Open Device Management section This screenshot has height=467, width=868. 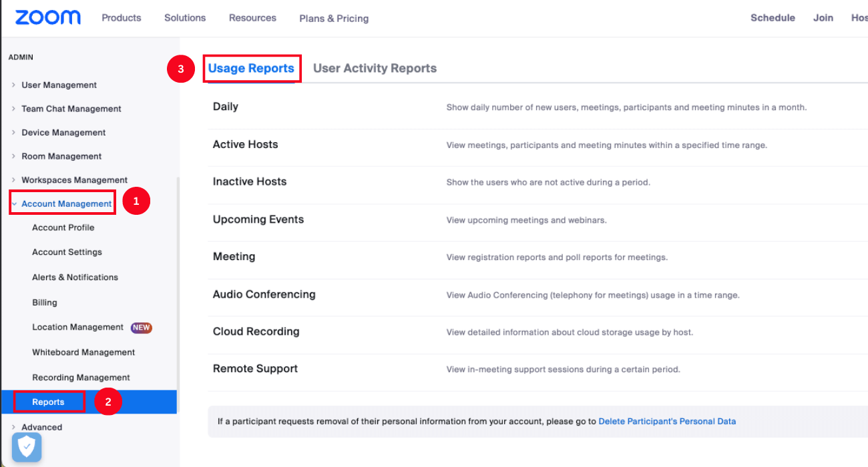tap(63, 132)
